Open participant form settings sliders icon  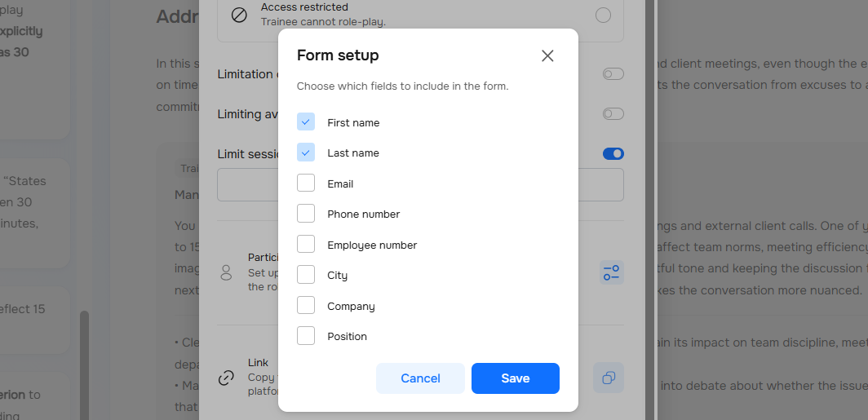pyautogui.click(x=612, y=273)
